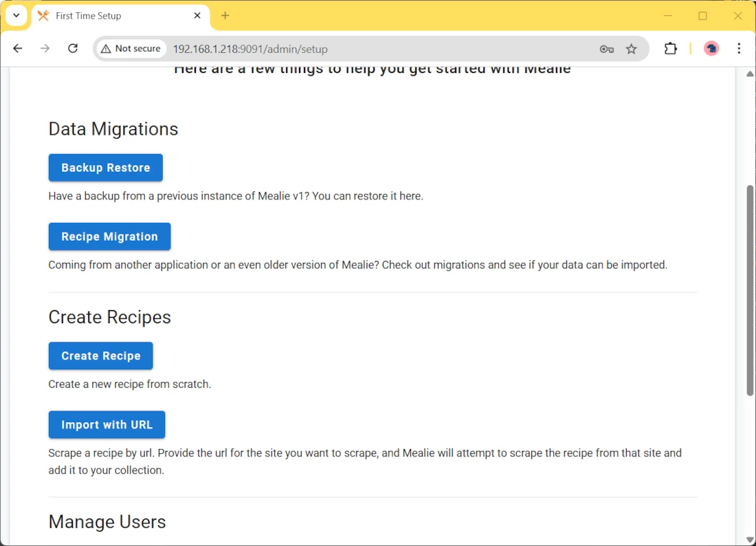Close the First Time Setup tab
The image size is (756, 546).
tap(197, 15)
